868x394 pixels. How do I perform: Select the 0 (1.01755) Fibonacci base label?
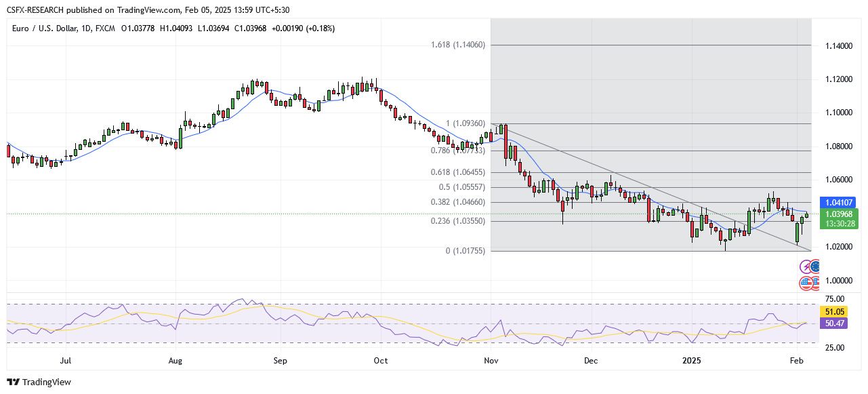(465, 251)
